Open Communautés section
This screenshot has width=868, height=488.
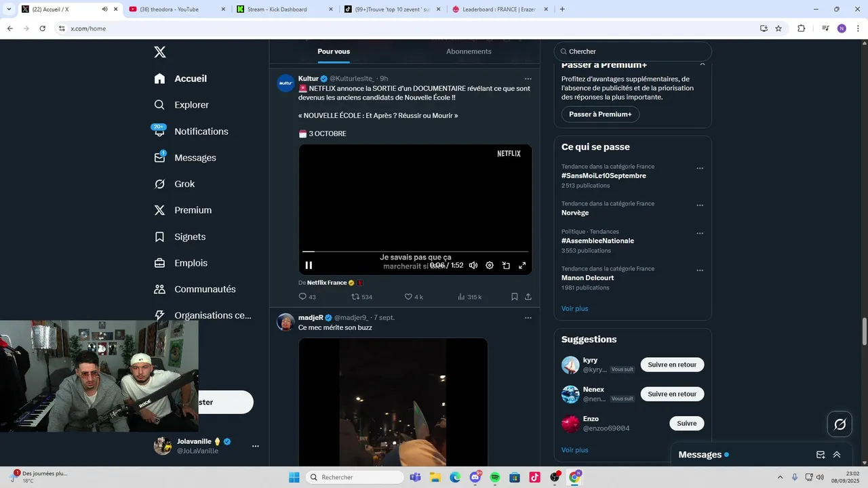(x=195, y=289)
